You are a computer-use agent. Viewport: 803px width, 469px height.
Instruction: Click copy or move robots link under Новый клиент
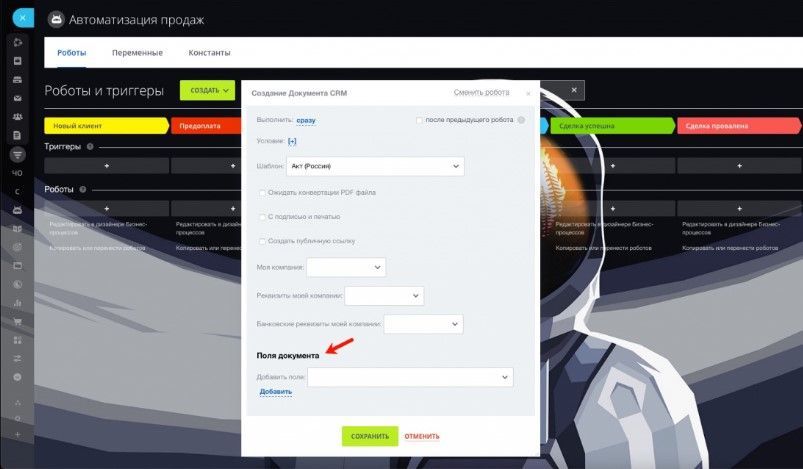tap(97, 248)
